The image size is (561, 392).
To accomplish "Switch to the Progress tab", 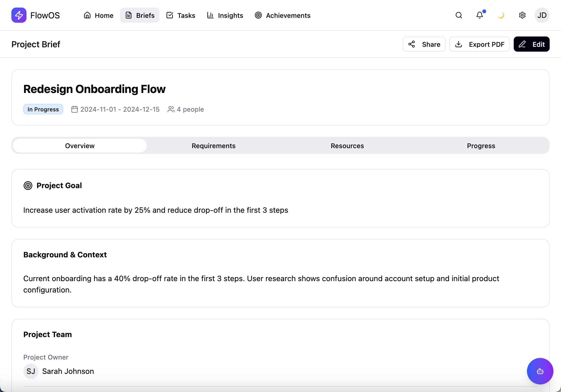I will (x=481, y=146).
